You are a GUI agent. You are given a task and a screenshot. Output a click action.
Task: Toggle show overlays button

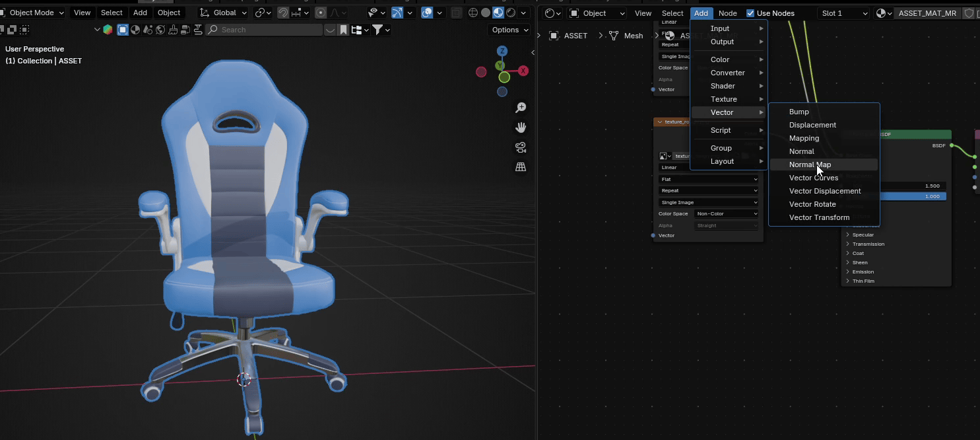tap(427, 13)
